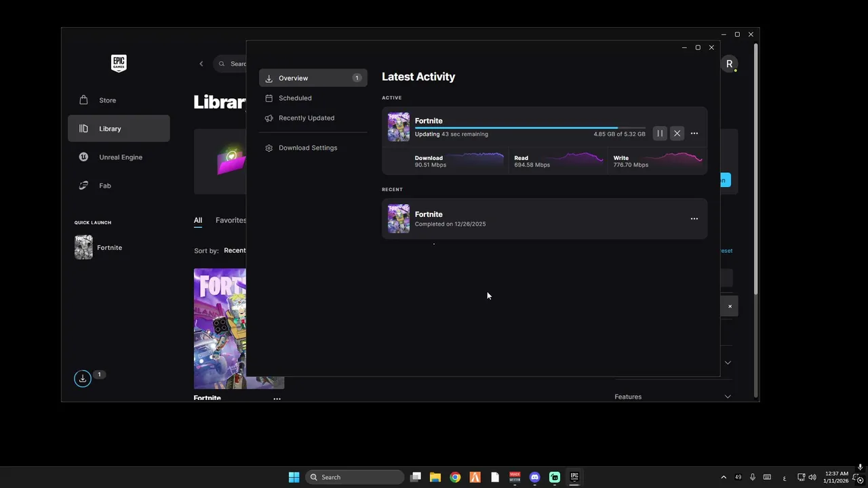Viewport: 868px width, 488px height.
Task: Select the All library tab
Action: 198,220
